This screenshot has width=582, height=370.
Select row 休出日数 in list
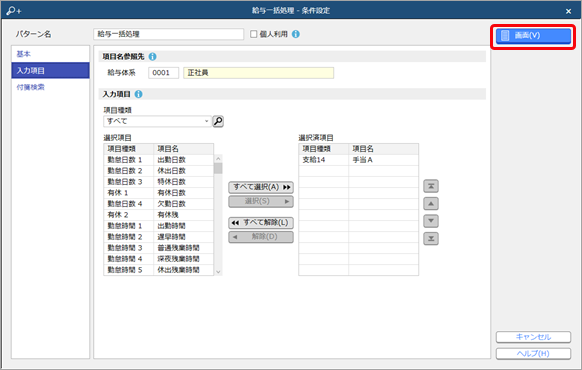tap(158, 171)
